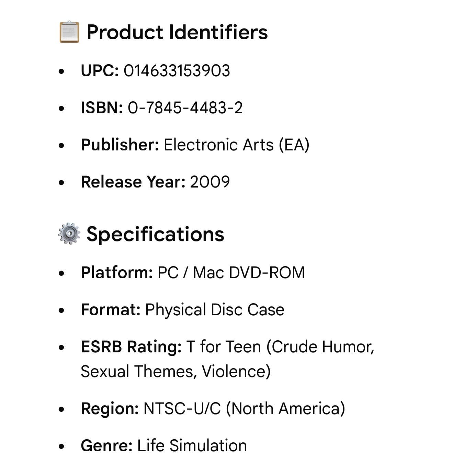Click T for Teen rating text
The width and height of the screenshot is (476, 476).
coord(224,347)
